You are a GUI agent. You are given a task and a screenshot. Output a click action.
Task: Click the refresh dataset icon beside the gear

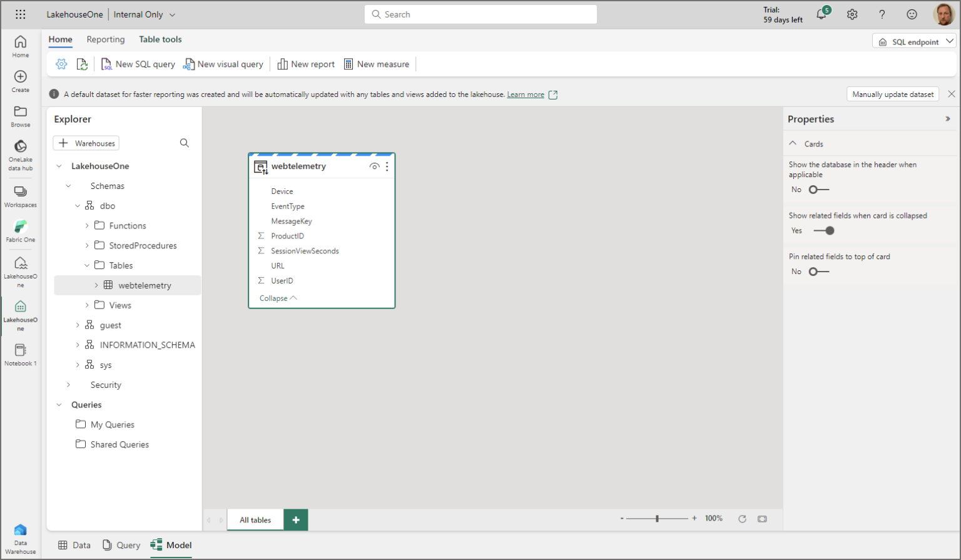click(82, 63)
